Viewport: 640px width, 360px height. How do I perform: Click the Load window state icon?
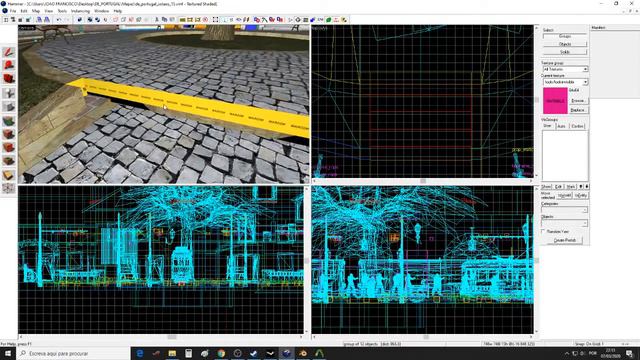(39, 19)
